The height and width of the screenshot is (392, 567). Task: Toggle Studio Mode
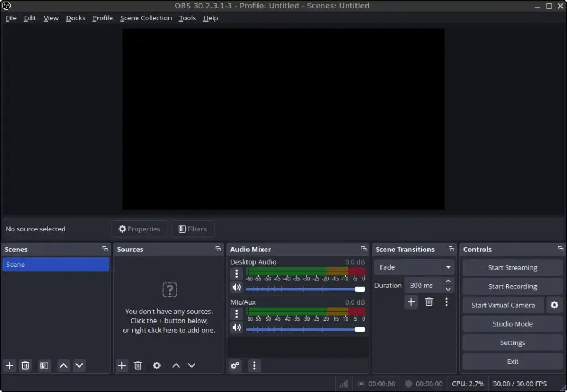tap(512, 324)
